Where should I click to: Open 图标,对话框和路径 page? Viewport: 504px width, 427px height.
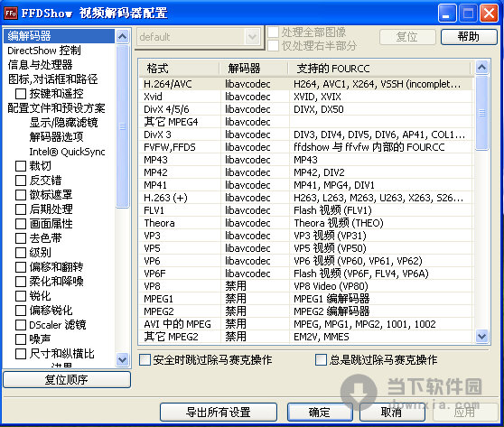pos(52,79)
